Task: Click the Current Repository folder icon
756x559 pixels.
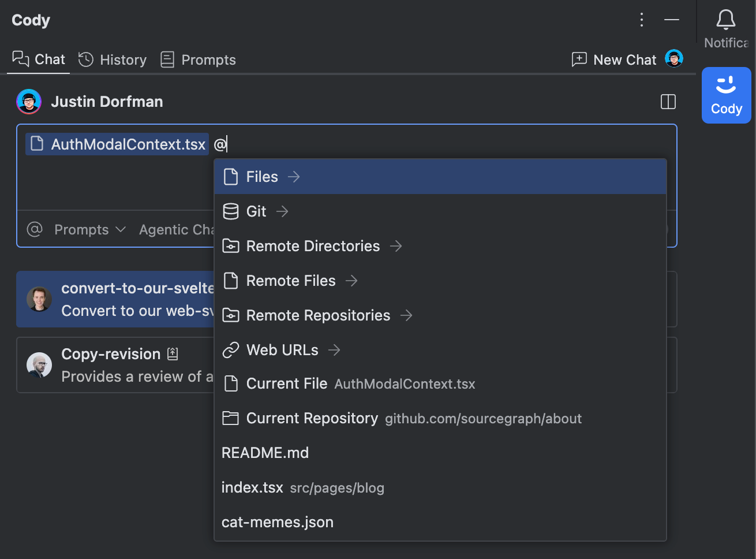Action: click(x=231, y=418)
